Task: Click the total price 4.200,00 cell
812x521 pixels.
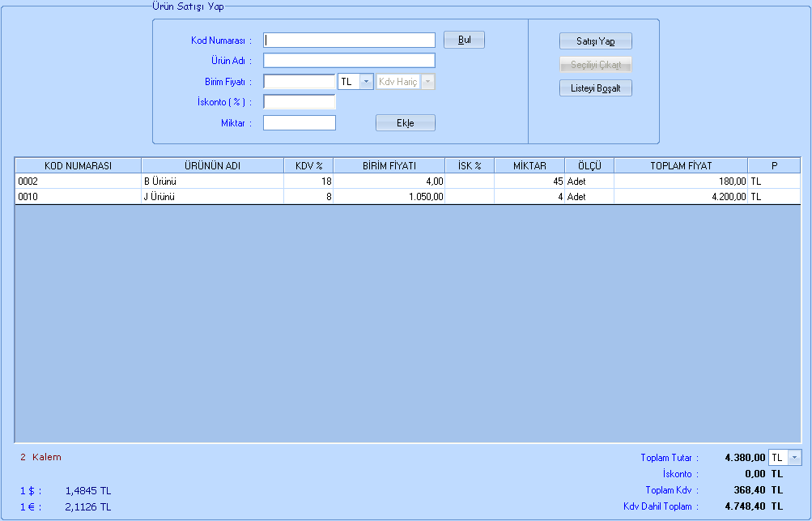Action: click(x=681, y=196)
